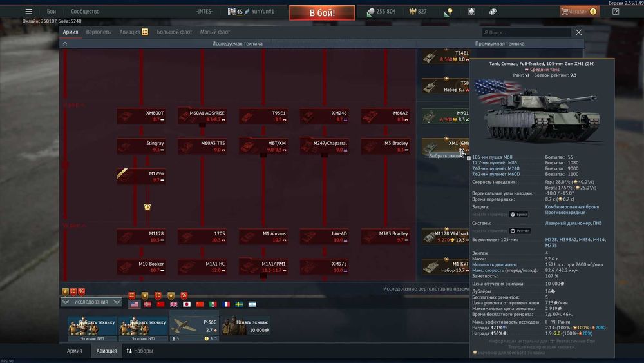Select the China flag nation
This screenshot has height=363, width=644.
pos(200,304)
